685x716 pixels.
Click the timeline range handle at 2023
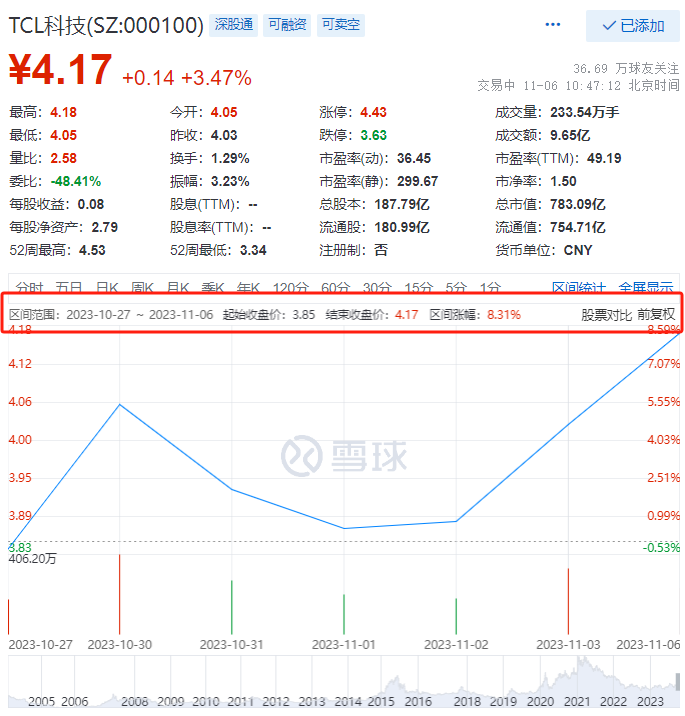pos(678,681)
